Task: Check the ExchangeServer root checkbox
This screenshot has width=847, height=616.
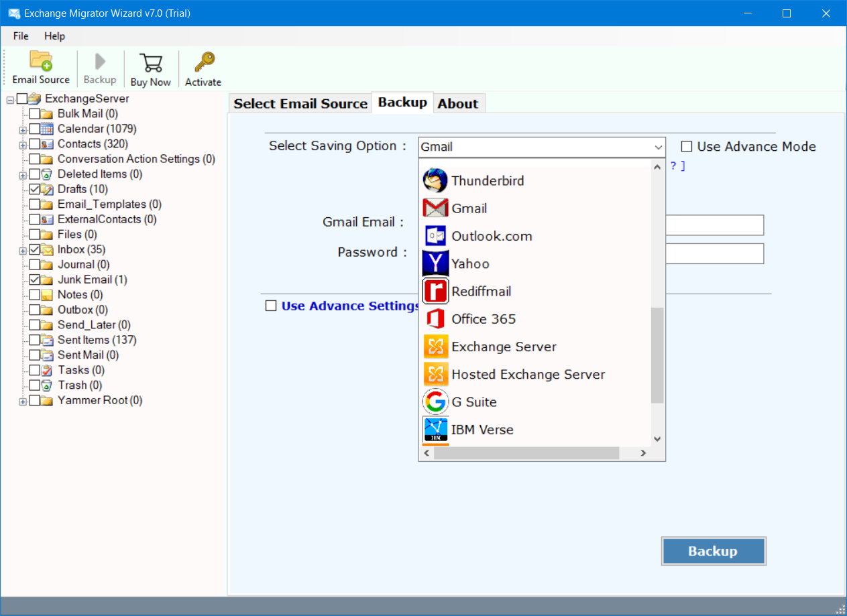Action: click(22, 99)
